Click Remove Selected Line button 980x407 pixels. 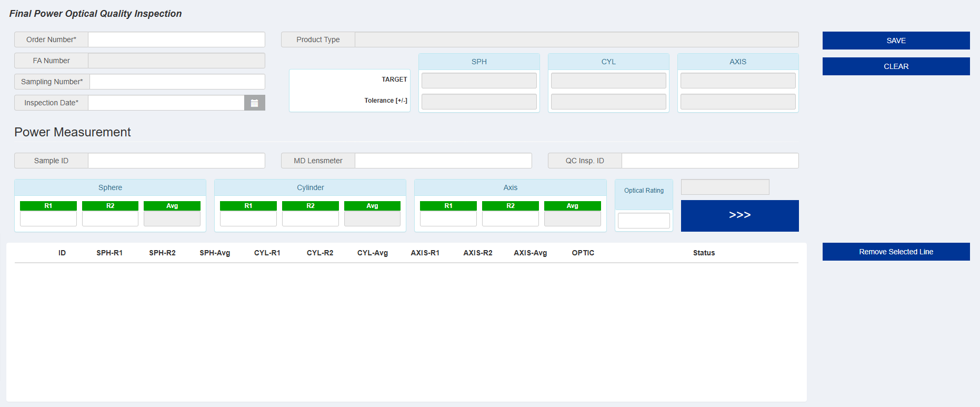click(x=896, y=252)
